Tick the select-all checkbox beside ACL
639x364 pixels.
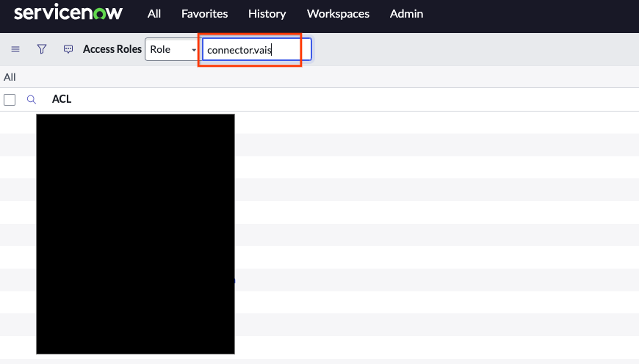click(x=10, y=100)
